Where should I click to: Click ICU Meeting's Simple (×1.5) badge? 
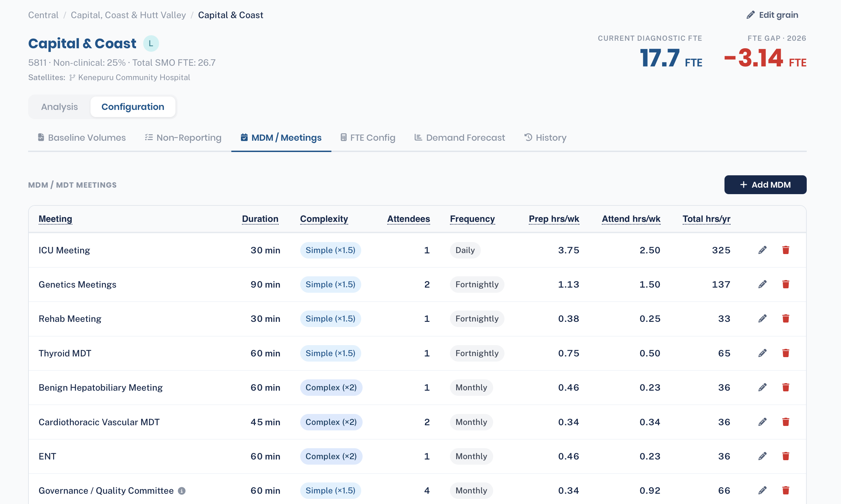click(330, 250)
